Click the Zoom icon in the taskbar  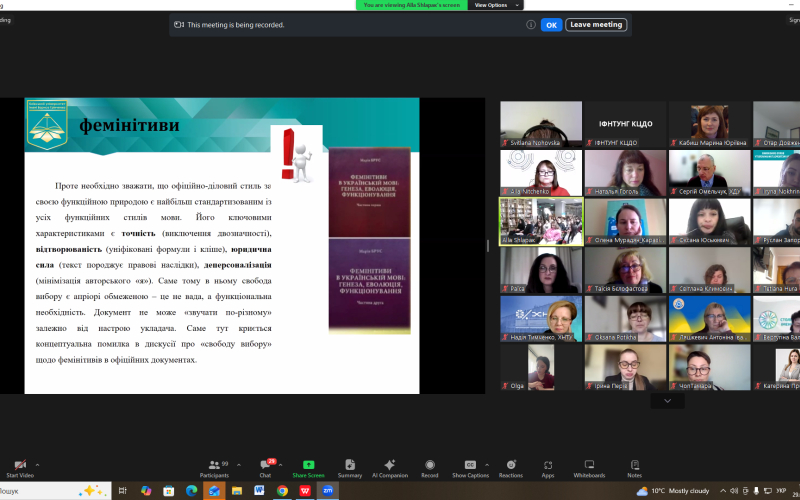(x=328, y=491)
